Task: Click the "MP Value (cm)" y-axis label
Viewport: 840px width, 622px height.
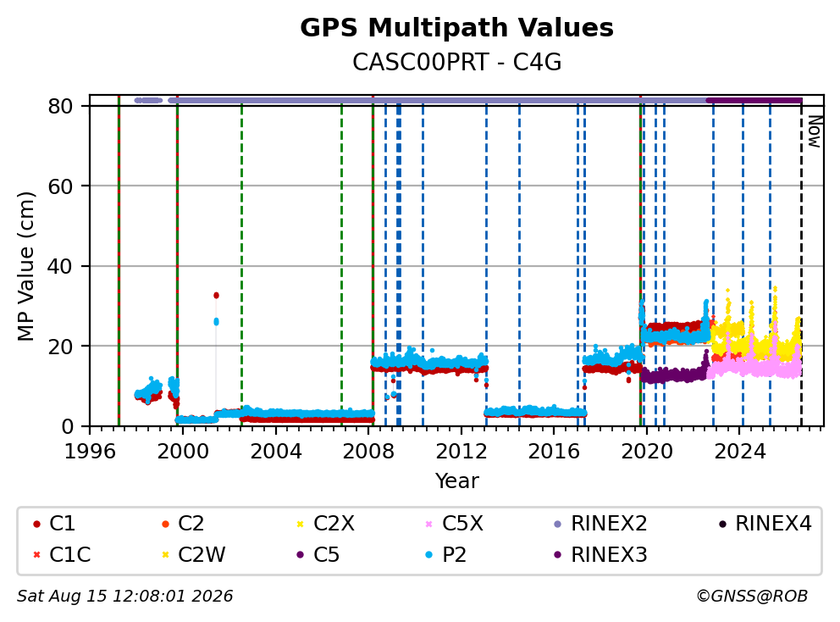Action: click(x=25, y=266)
